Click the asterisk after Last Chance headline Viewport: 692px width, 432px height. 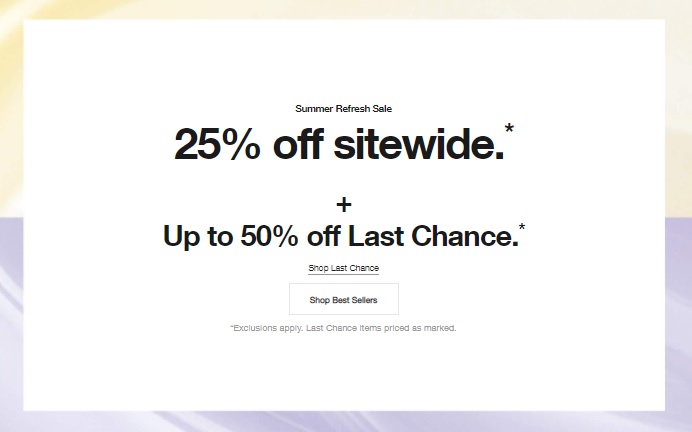[522, 228]
